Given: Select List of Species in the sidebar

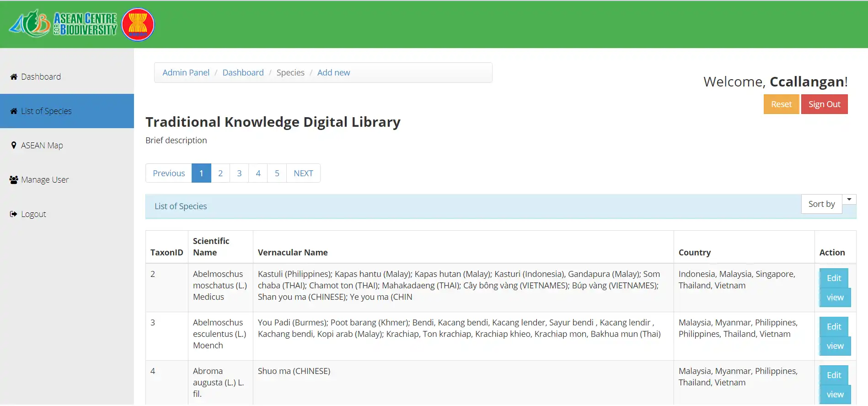Looking at the screenshot, I should [67, 111].
